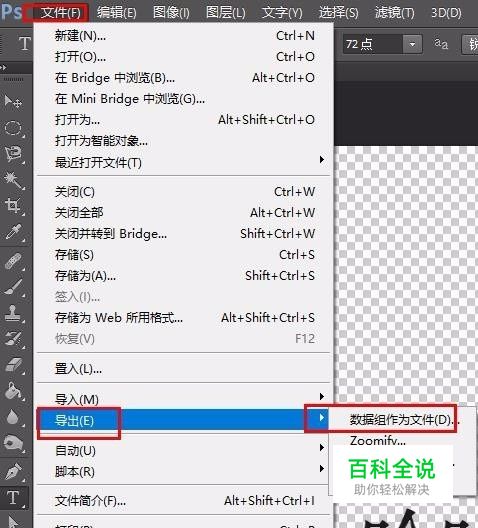Select the Horizontal Type tool
The image size is (478, 528).
[13, 497]
